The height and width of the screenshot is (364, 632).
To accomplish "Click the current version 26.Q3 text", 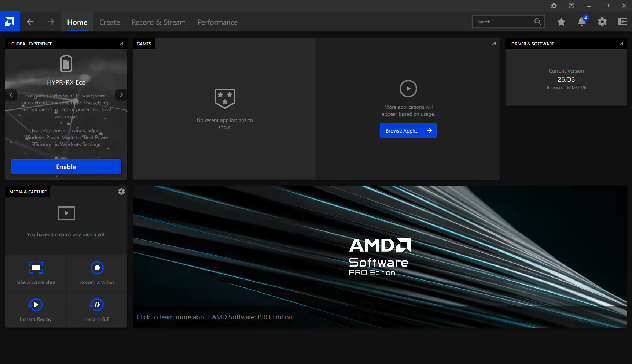I will tap(566, 79).
